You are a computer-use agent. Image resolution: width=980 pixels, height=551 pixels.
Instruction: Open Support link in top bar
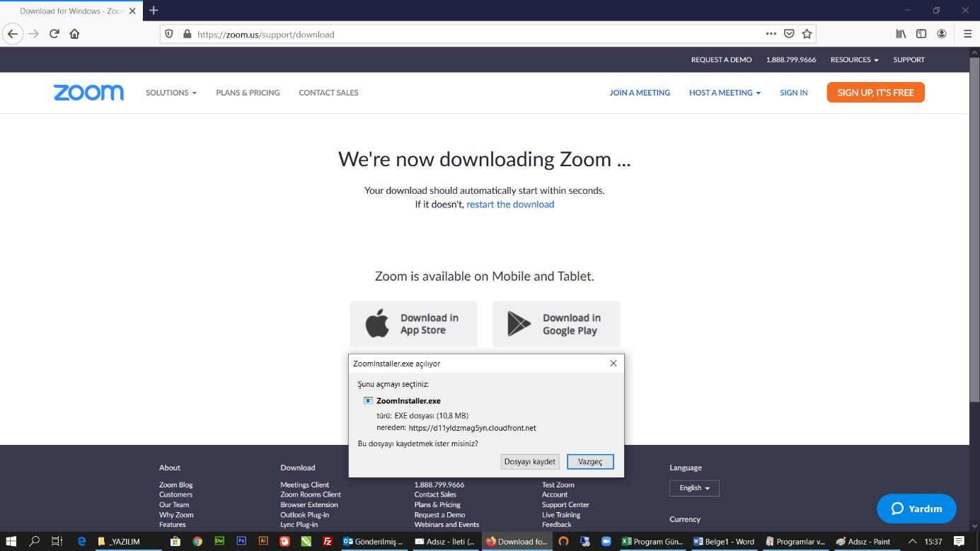[909, 59]
